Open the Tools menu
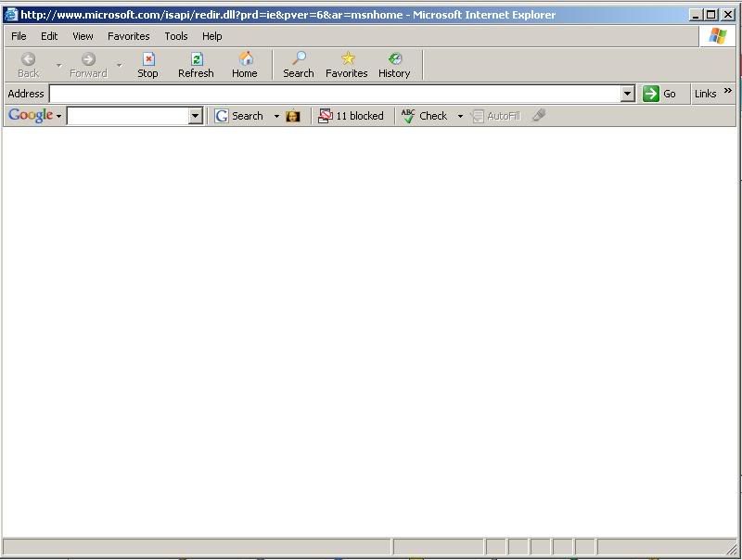 [175, 36]
